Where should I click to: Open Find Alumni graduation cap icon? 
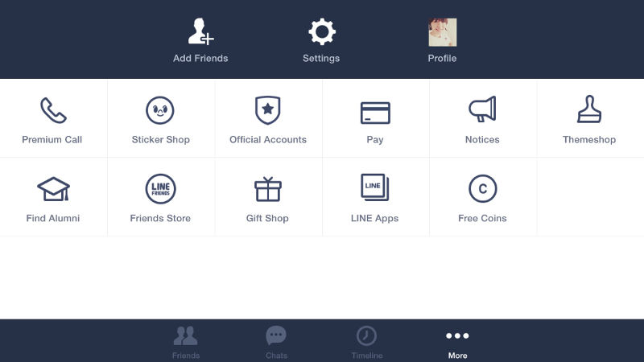point(53,189)
